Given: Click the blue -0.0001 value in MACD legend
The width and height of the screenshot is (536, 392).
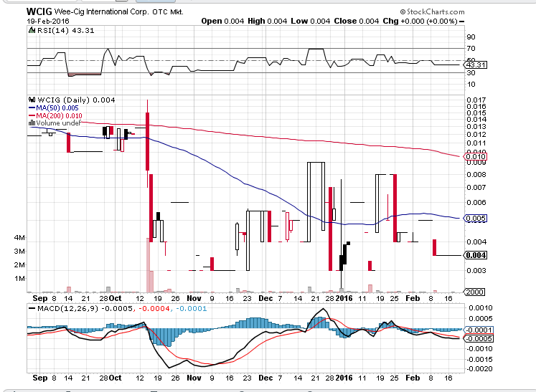Looking at the screenshot, I should tap(191, 309).
